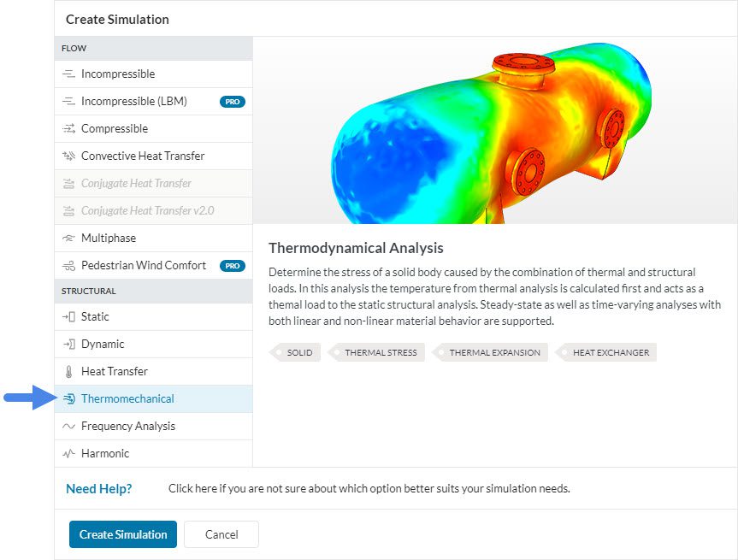Viewport: 738px width, 560px height.
Task: Click the THERMAL EXPANSION tag
Action: tap(493, 352)
